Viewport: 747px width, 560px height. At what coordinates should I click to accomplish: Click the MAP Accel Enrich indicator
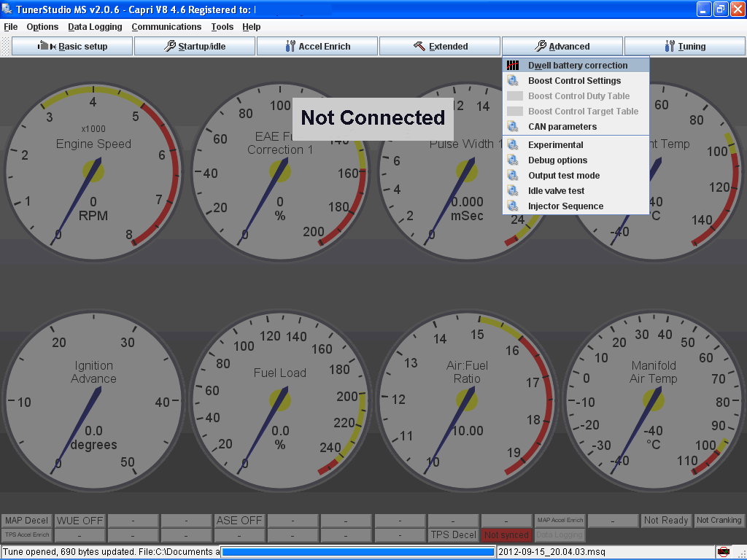(x=560, y=521)
